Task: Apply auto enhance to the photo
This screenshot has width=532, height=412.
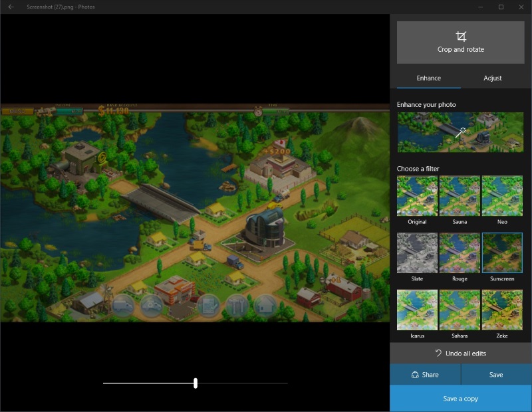Action: pyautogui.click(x=460, y=132)
